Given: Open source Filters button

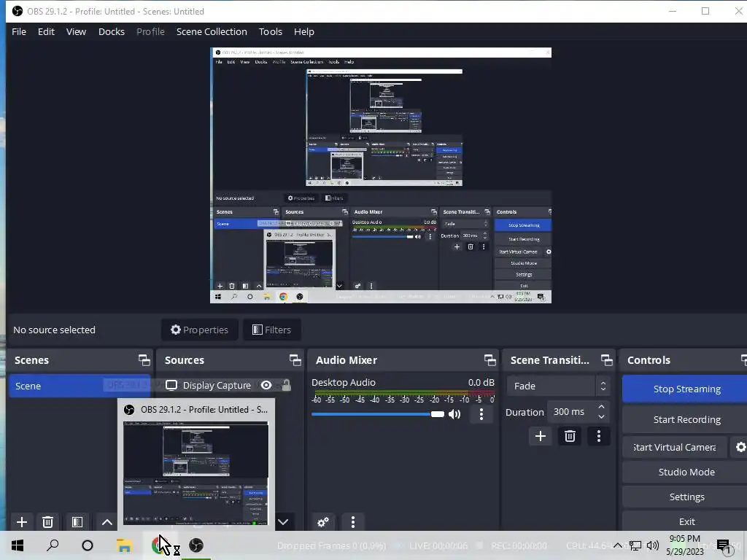Looking at the screenshot, I should click(x=271, y=330).
